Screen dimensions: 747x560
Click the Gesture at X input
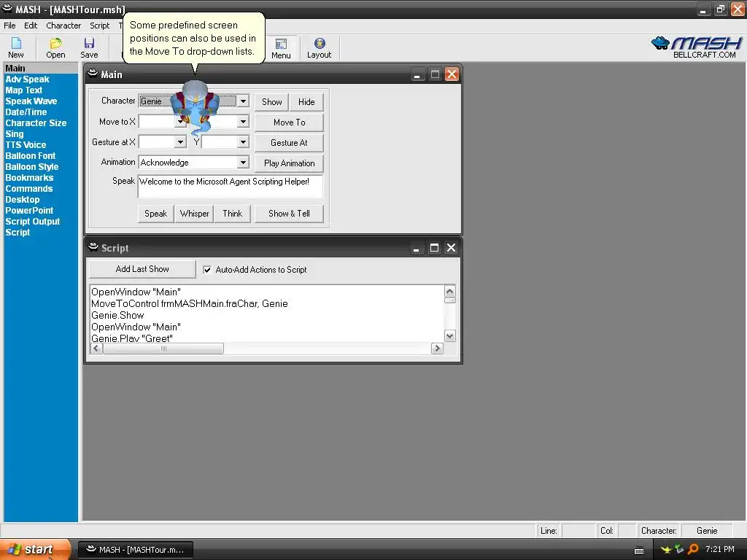(157, 142)
